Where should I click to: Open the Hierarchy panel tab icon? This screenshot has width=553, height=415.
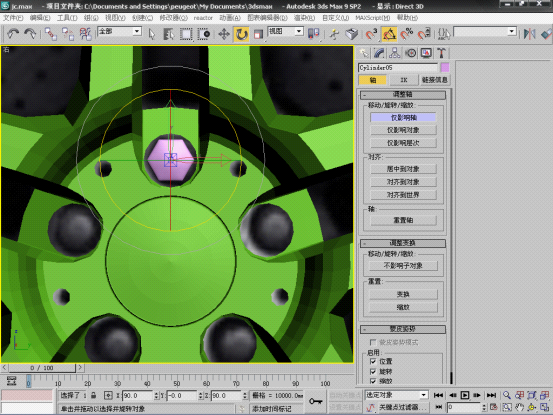pos(394,53)
